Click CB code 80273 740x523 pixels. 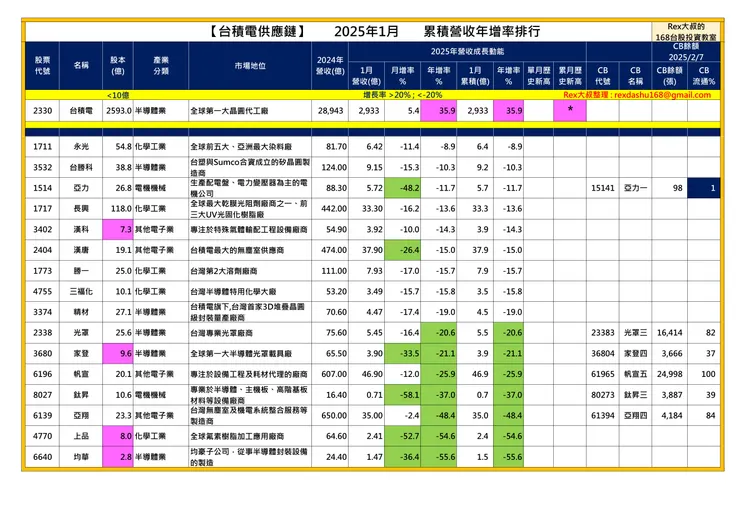603,395
